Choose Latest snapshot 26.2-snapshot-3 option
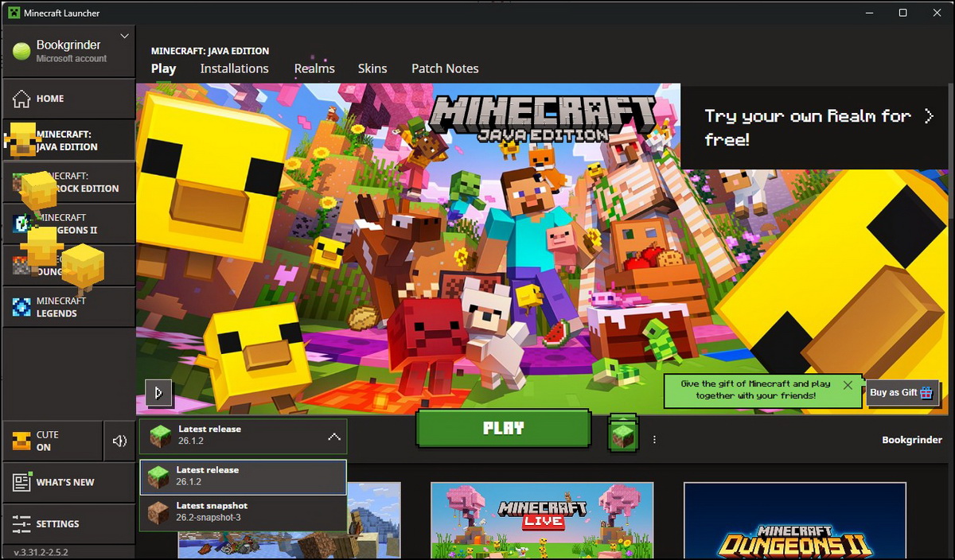955x560 pixels. pyautogui.click(x=243, y=513)
